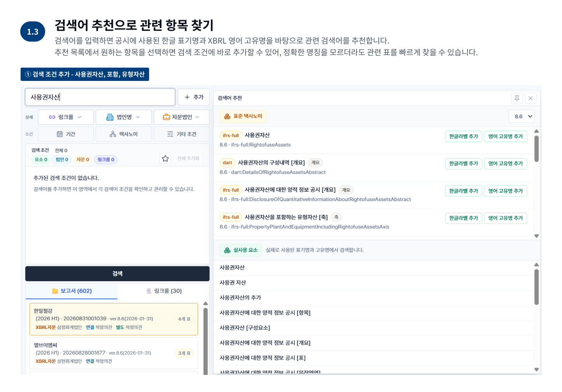562x392 pixels.
Task: Select the 링크롤 0 filter chip
Action: 106,159
